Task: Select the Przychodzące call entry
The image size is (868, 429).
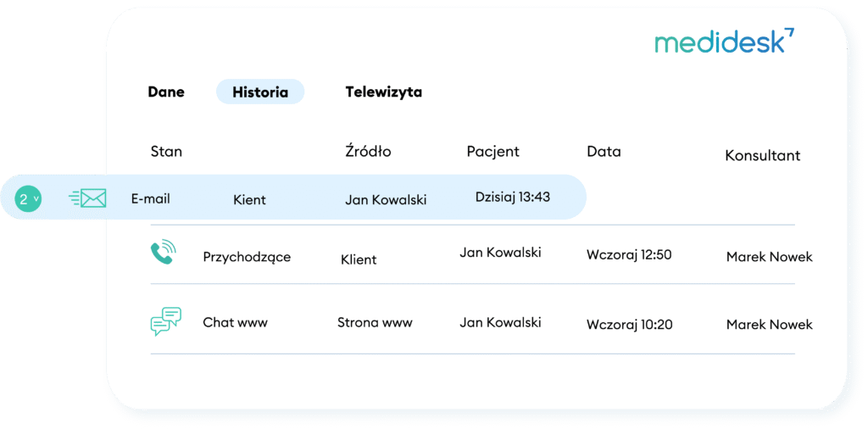Action: 247,258
